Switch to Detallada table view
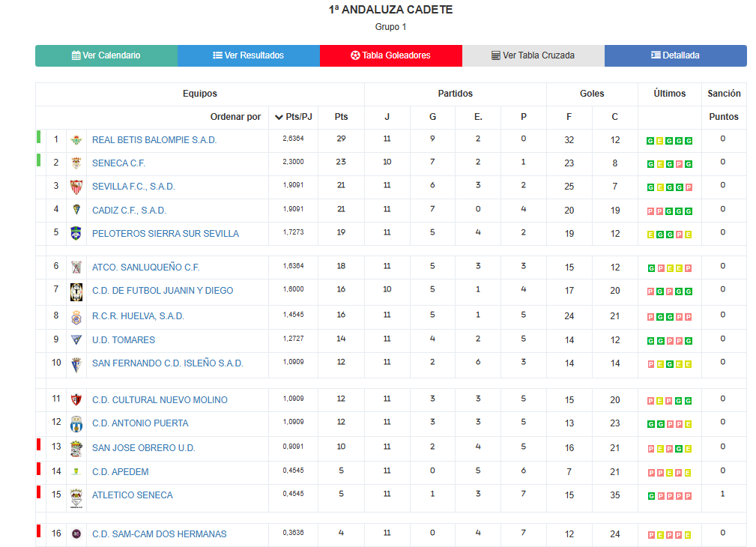The image size is (756, 547). click(676, 55)
